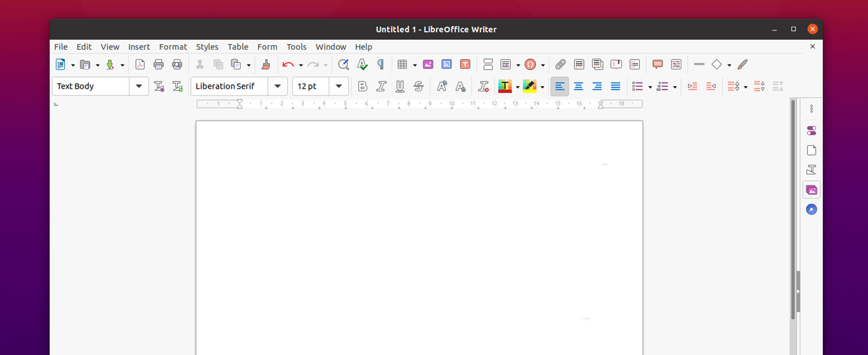The width and height of the screenshot is (868, 355).
Task: Run the spelling check
Action: pos(362,64)
